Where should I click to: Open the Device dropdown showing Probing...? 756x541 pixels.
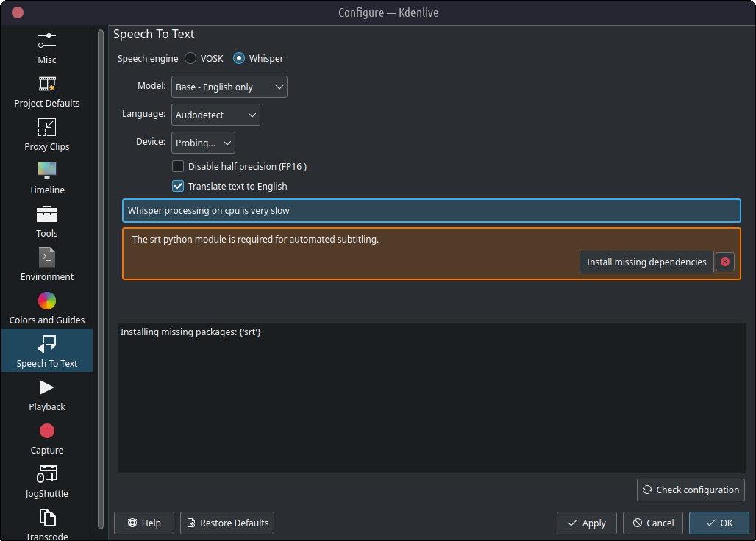click(203, 143)
